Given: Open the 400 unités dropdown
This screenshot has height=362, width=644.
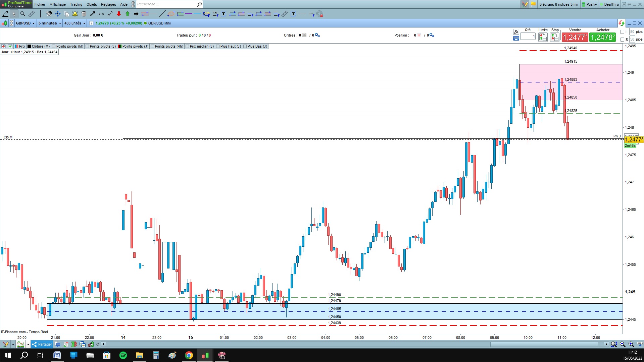Looking at the screenshot, I should pos(75,23).
